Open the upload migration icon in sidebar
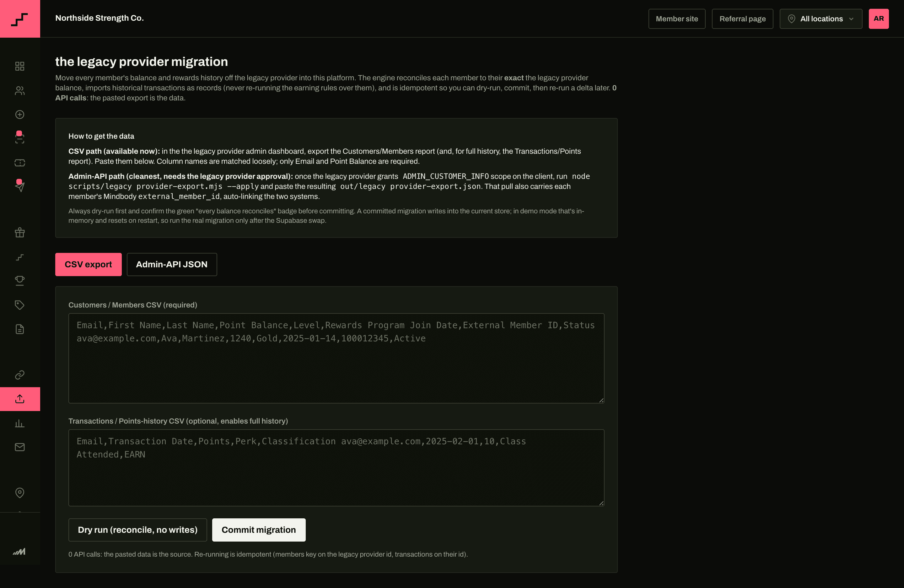904x588 pixels. (x=20, y=399)
